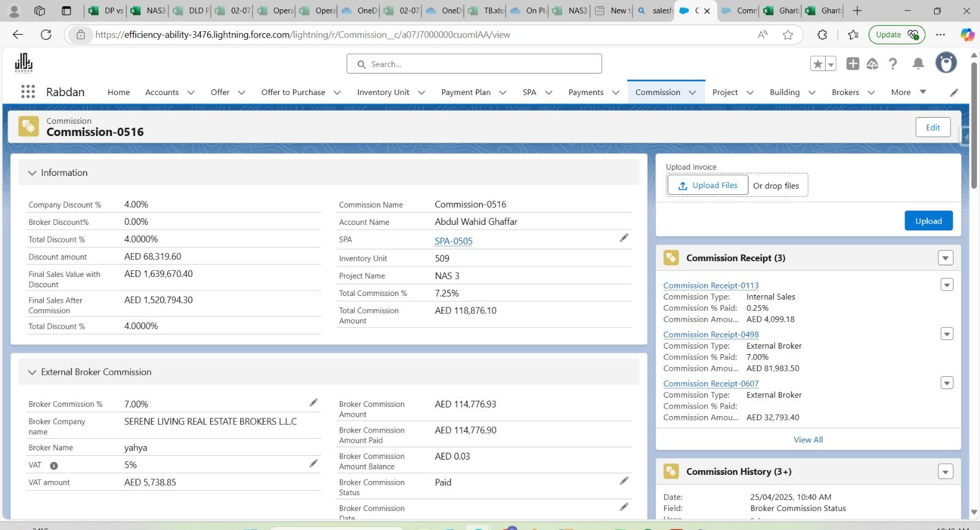View site information lock icon
Image resolution: width=980 pixels, height=530 pixels.
pos(80,35)
